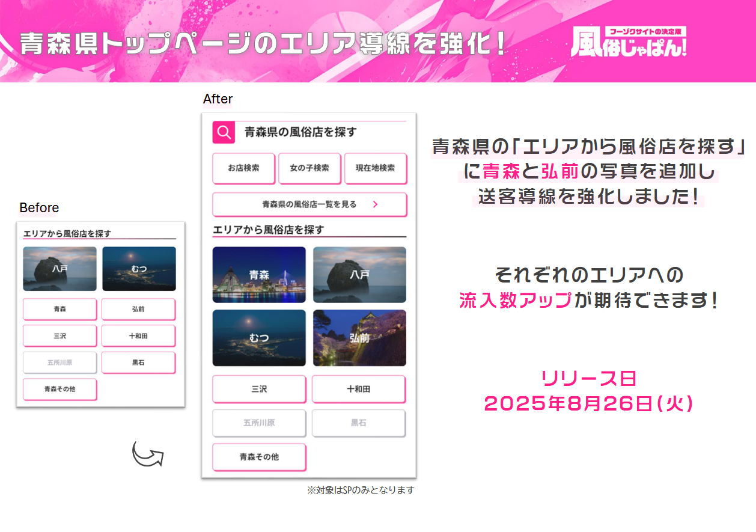756x532 pixels.
Task: Click the greyed-out 五所川原 button in After panel
Action: [x=259, y=423]
